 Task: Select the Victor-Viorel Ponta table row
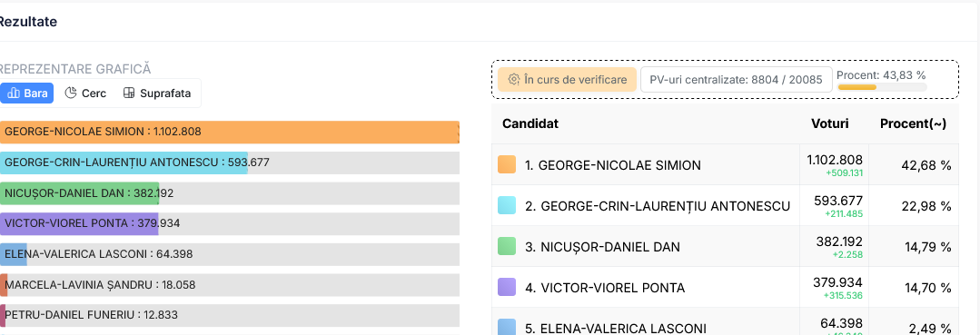[x=725, y=288]
